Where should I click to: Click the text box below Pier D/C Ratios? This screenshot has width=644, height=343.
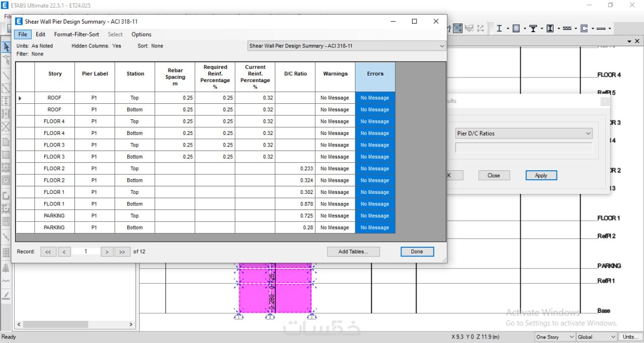pos(524,148)
